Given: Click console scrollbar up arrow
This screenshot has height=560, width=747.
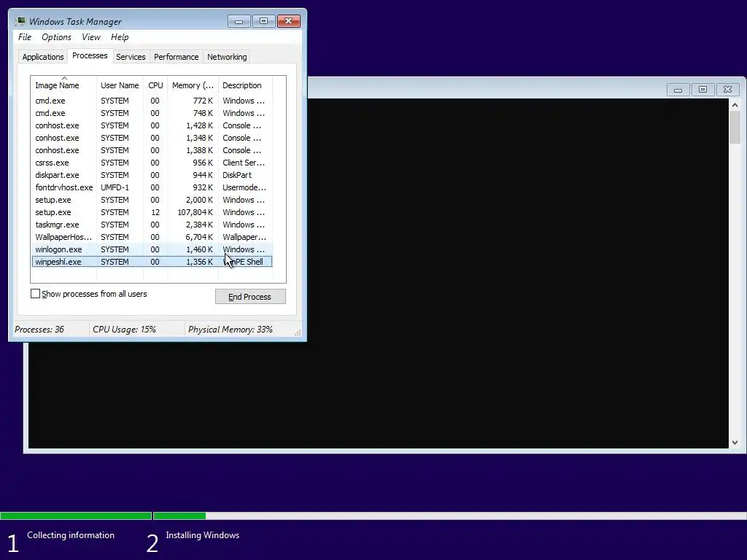Looking at the screenshot, I should (735, 105).
